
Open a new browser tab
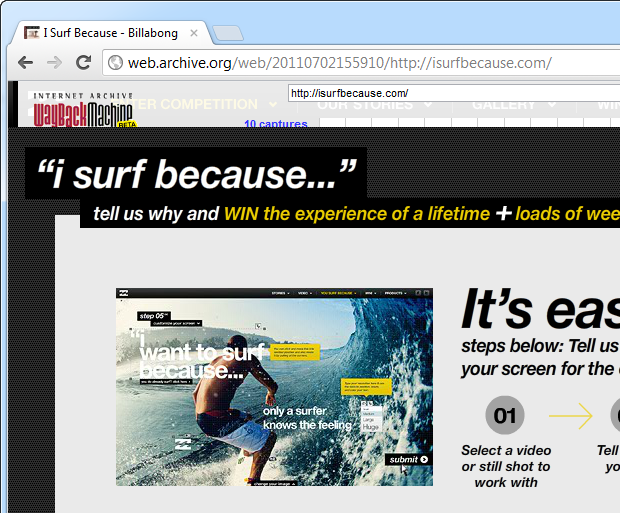click(x=228, y=33)
